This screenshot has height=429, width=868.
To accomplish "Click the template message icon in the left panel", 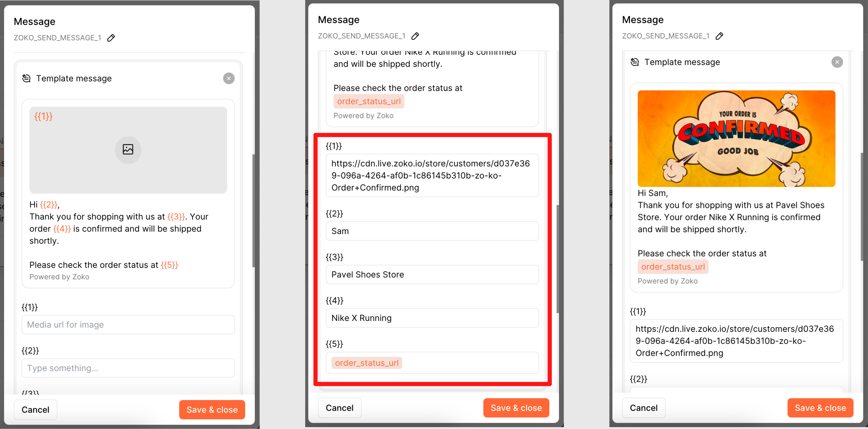I will tap(26, 79).
